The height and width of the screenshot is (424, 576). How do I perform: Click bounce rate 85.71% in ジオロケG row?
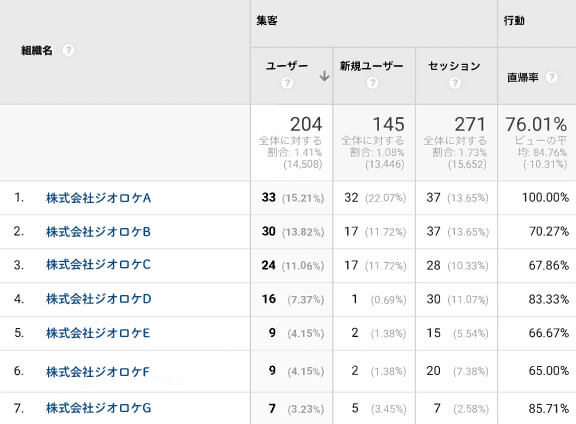549,408
